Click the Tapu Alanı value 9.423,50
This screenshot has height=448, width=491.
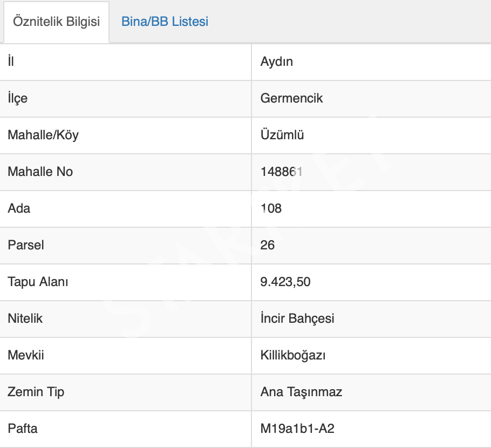[x=285, y=282]
